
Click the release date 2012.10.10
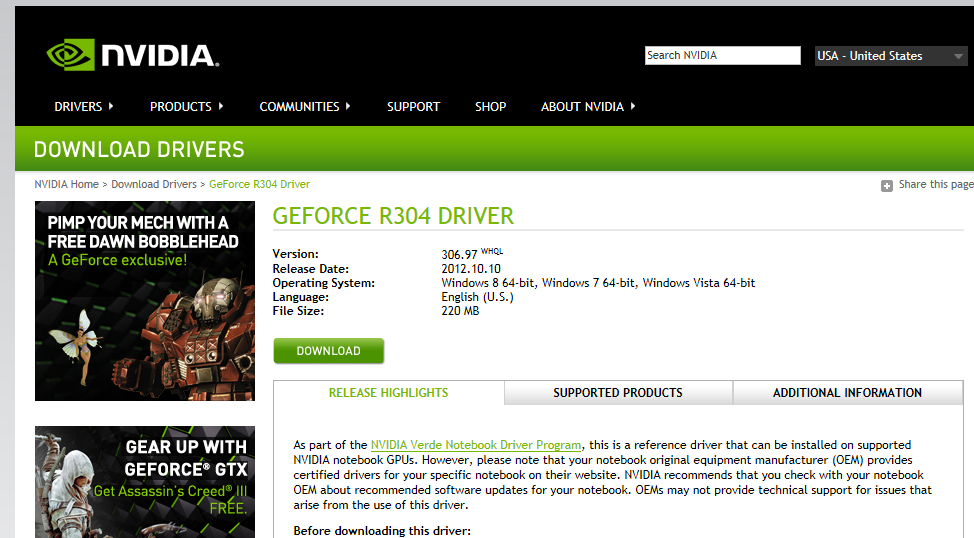tap(471, 269)
